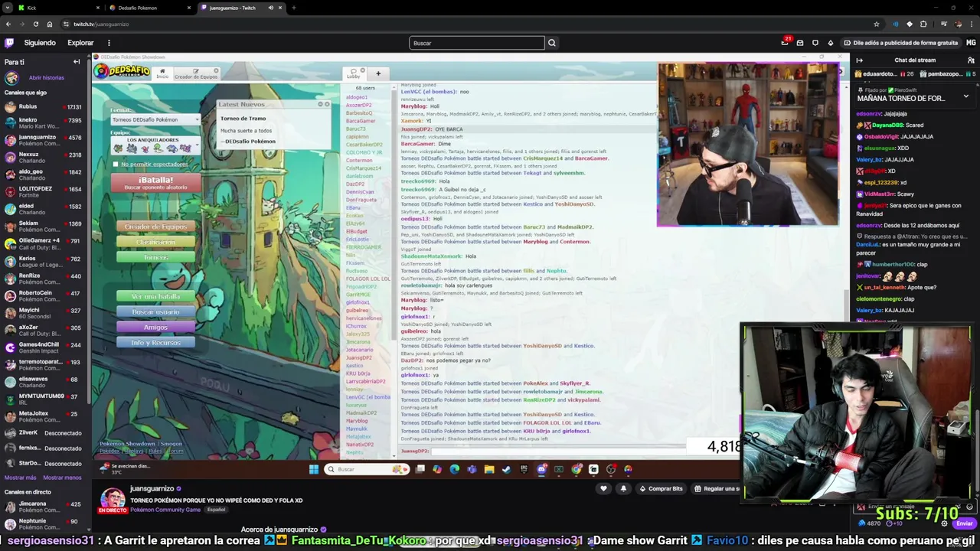Select the Creador de Equipos tab
980x551 pixels.
(196, 73)
